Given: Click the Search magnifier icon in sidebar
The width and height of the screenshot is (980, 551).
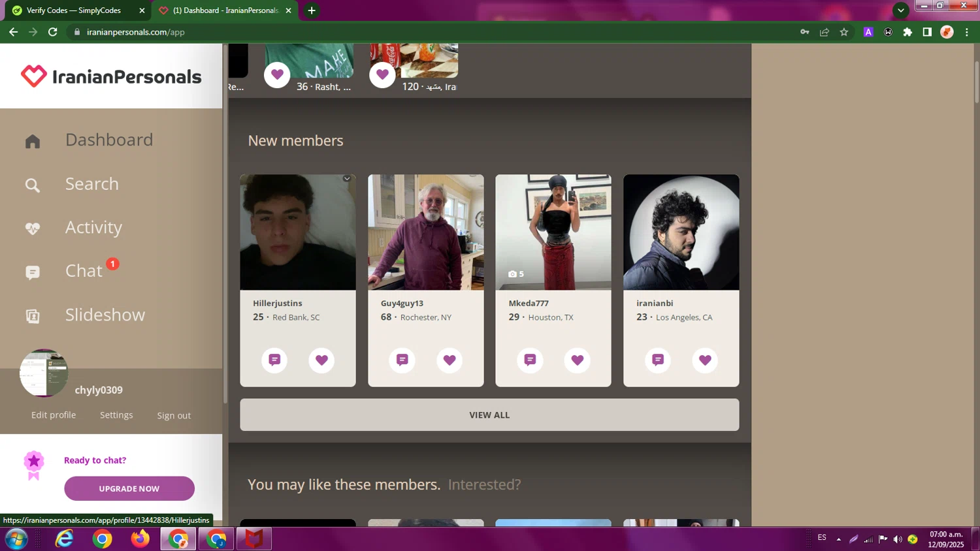Looking at the screenshot, I should [33, 185].
